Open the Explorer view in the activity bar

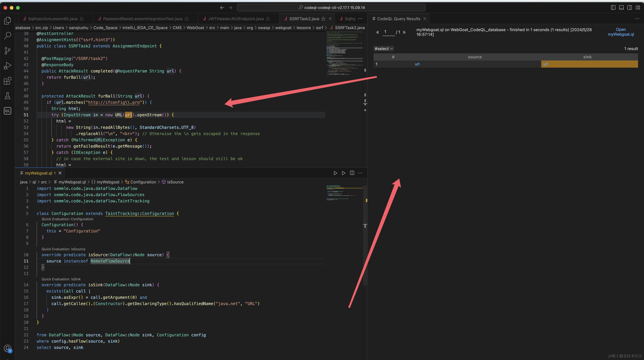click(x=7, y=20)
